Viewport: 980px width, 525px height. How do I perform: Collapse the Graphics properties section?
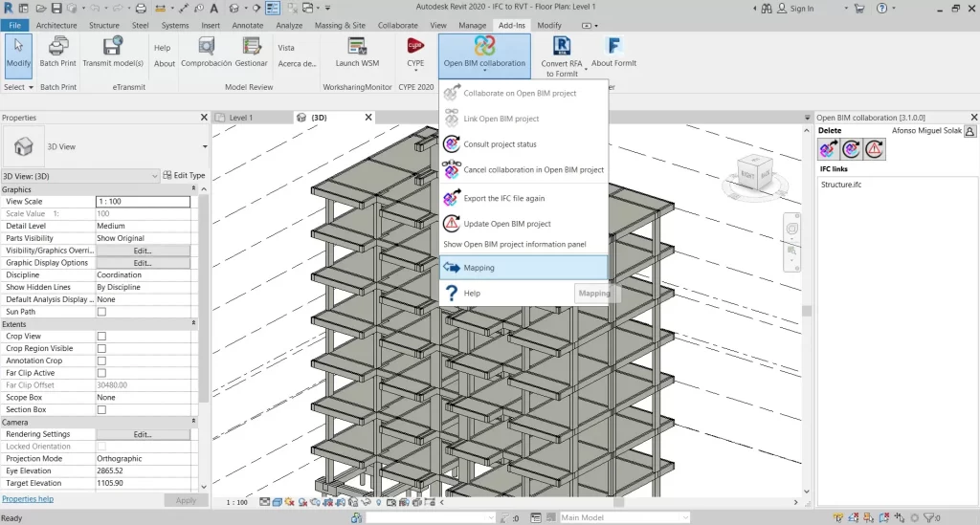tap(194, 189)
